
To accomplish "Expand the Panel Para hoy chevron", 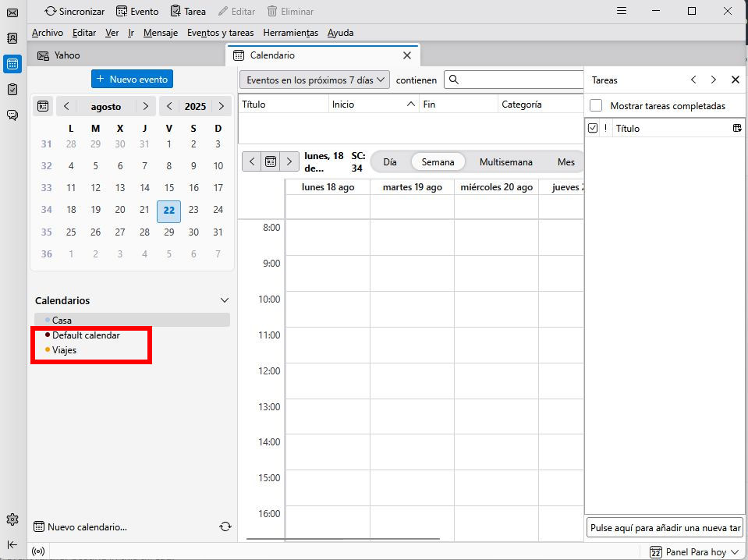I will coord(736,552).
